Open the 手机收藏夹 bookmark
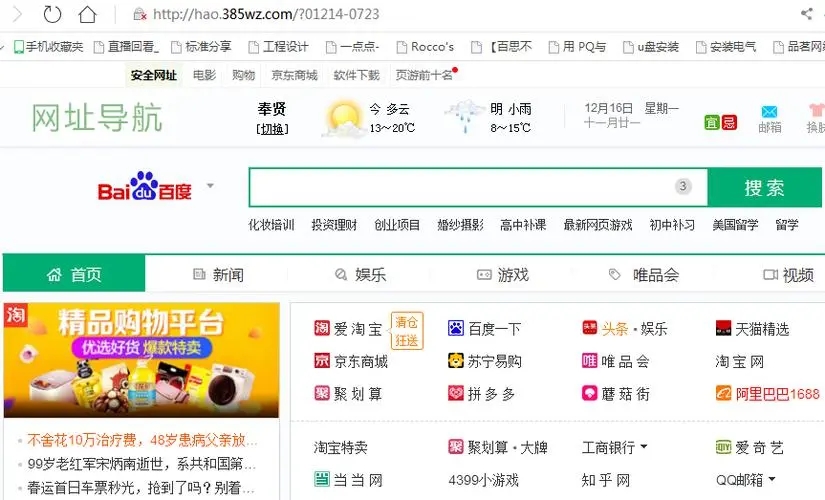The image size is (825, 500). click(x=48, y=47)
